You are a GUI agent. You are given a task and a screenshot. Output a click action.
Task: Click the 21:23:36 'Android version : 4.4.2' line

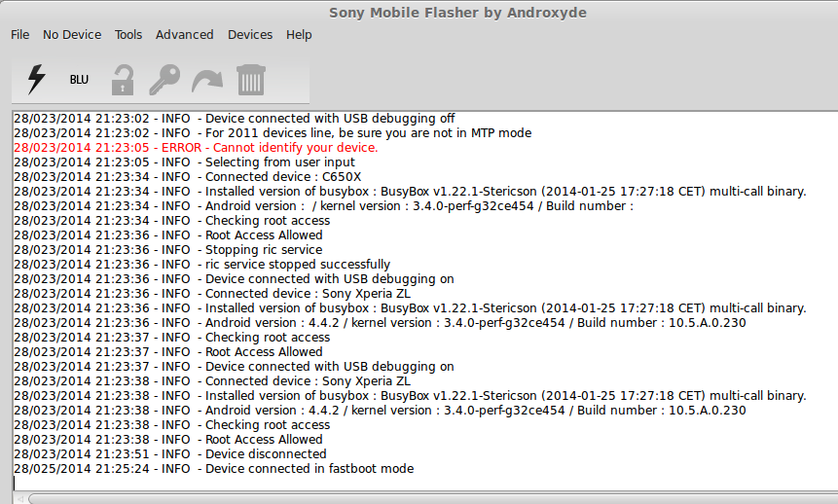pyautogui.click(x=380, y=323)
